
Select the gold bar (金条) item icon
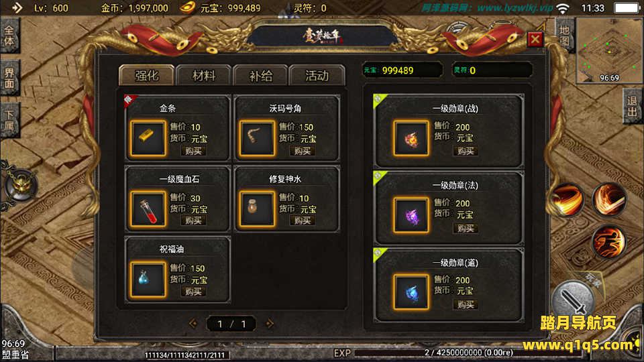(148, 138)
